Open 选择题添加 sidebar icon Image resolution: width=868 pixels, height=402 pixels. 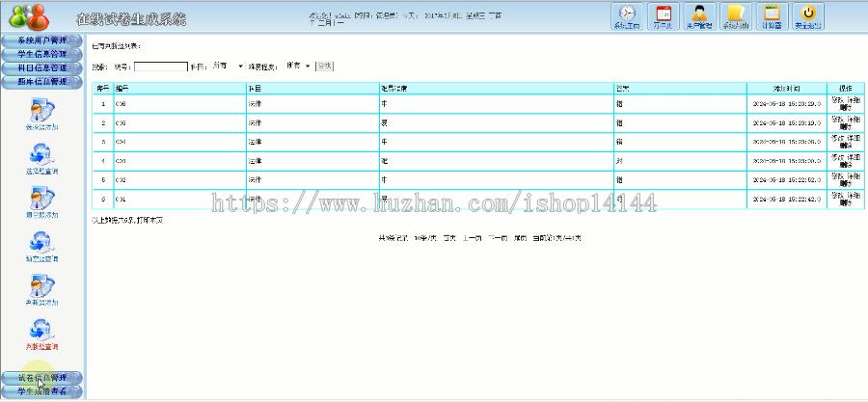42,115
